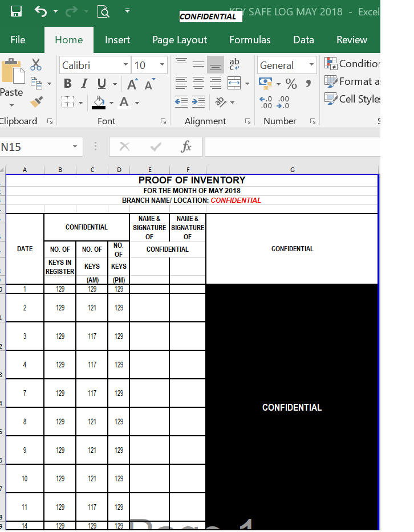Click the Insert Function fx button

click(186, 147)
